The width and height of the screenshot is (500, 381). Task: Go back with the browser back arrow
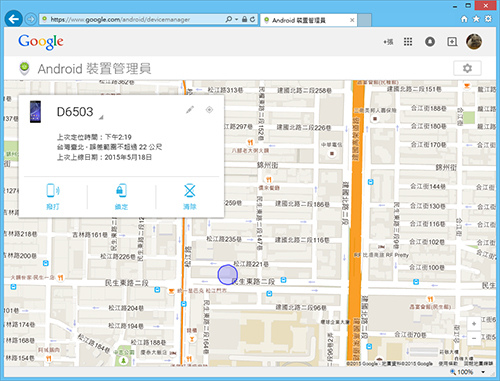coord(13,19)
